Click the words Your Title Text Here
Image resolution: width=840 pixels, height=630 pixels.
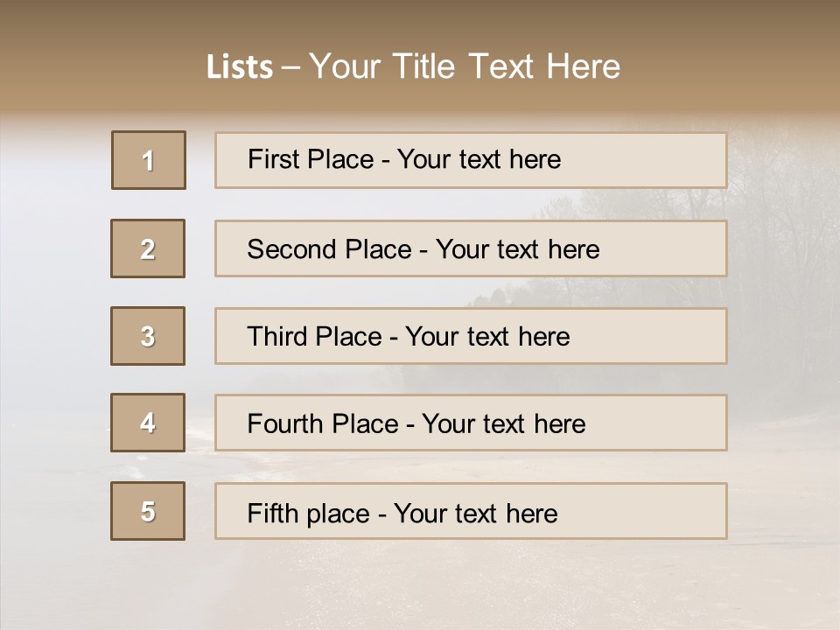(465, 66)
